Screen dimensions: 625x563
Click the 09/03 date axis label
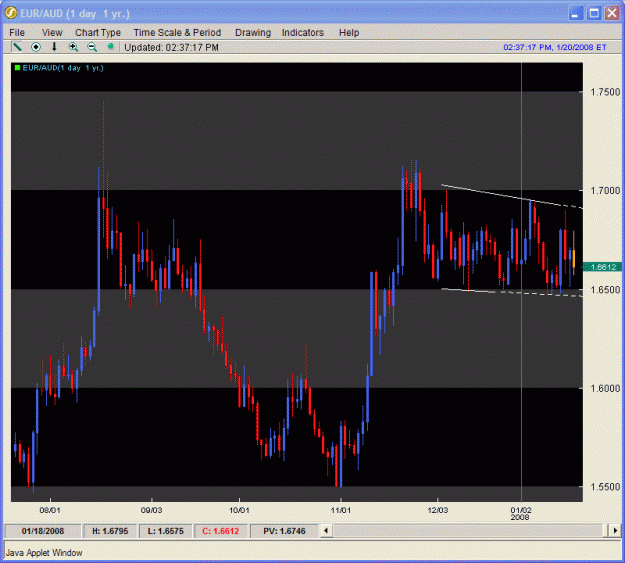[x=151, y=510]
